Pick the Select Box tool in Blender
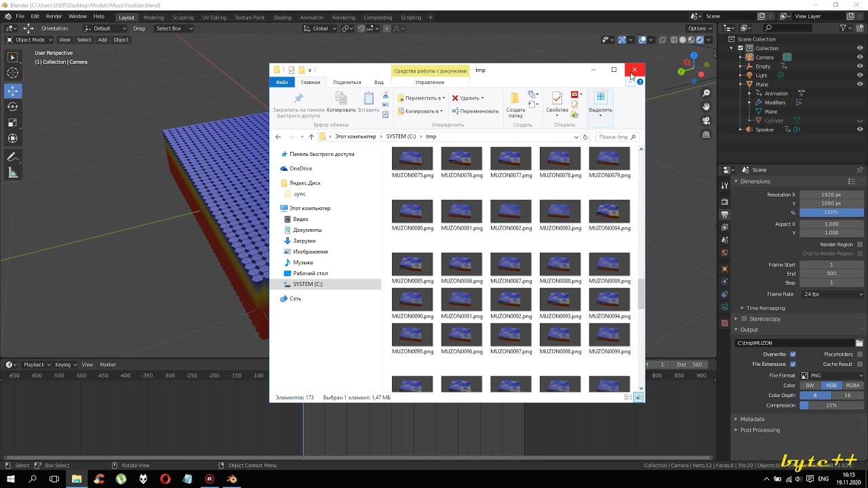868x488 pixels. [x=12, y=58]
